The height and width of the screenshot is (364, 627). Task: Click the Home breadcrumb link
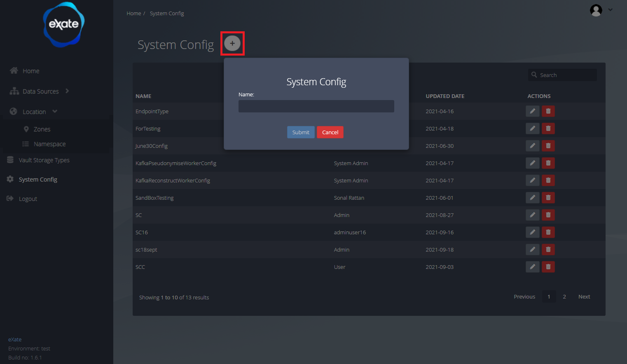click(x=133, y=14)
